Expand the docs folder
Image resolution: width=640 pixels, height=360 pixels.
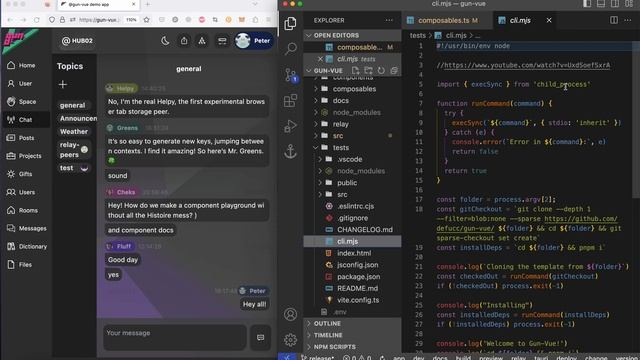pyautogui.click(x=352, y=100)
